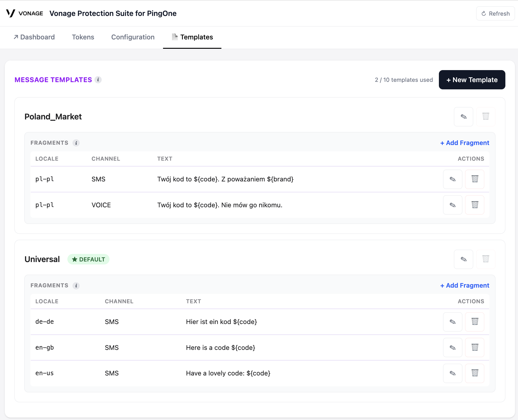The width and height of the screenshot is (518, 420).
Task: Add Fragment to Poland_Market template
Action: [465, 143]
